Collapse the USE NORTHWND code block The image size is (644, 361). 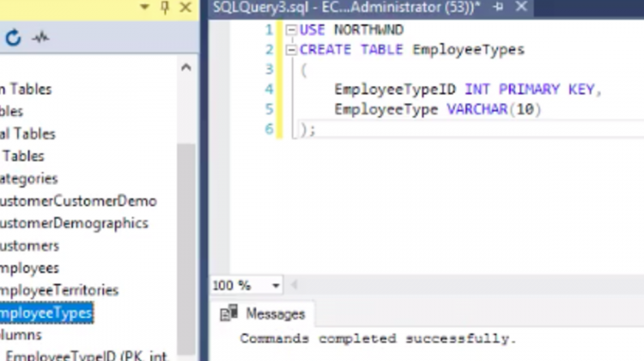[x=290, y=30]
